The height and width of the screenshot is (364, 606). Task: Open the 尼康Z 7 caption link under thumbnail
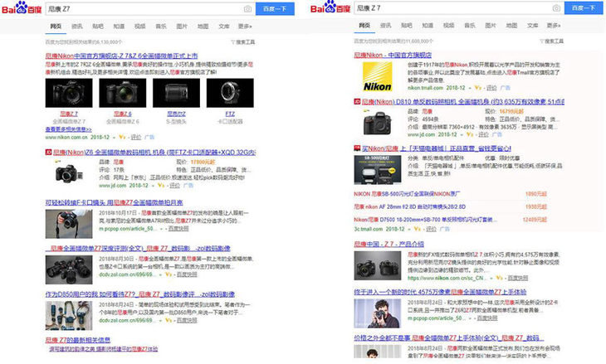click(x=69, y=114)
